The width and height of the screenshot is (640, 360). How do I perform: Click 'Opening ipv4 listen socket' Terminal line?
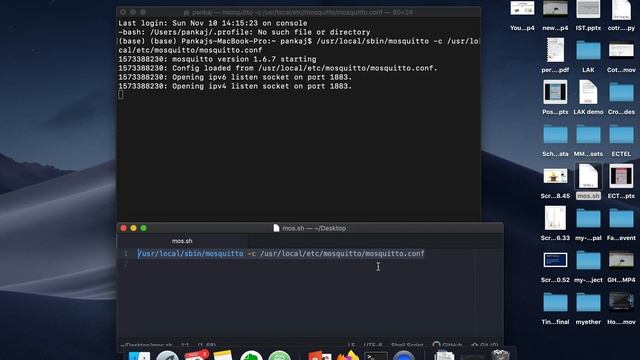(x=235, y=86)
